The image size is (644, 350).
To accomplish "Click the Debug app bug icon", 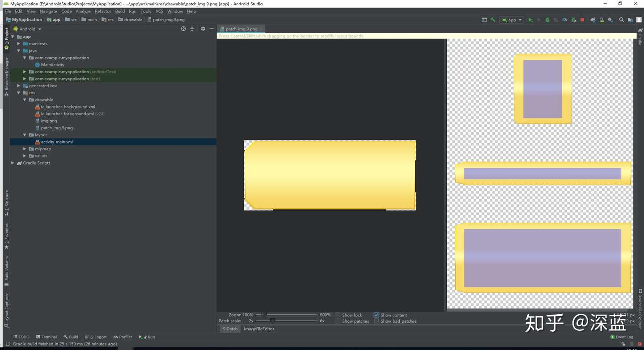I will point(547,20).
